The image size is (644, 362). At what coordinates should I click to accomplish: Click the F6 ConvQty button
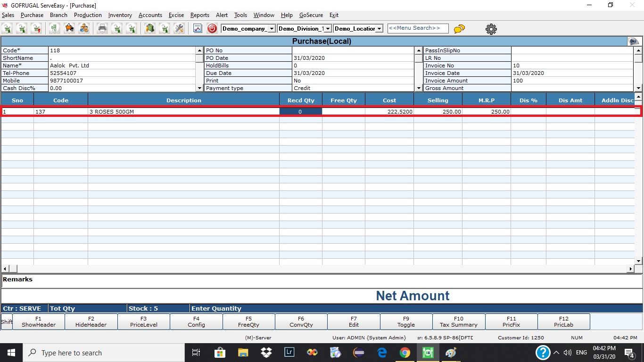[301, 321]
